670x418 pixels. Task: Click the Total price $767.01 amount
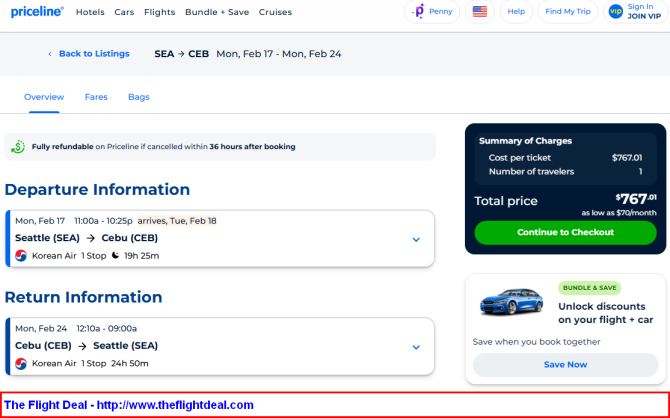tap(636, 199)
